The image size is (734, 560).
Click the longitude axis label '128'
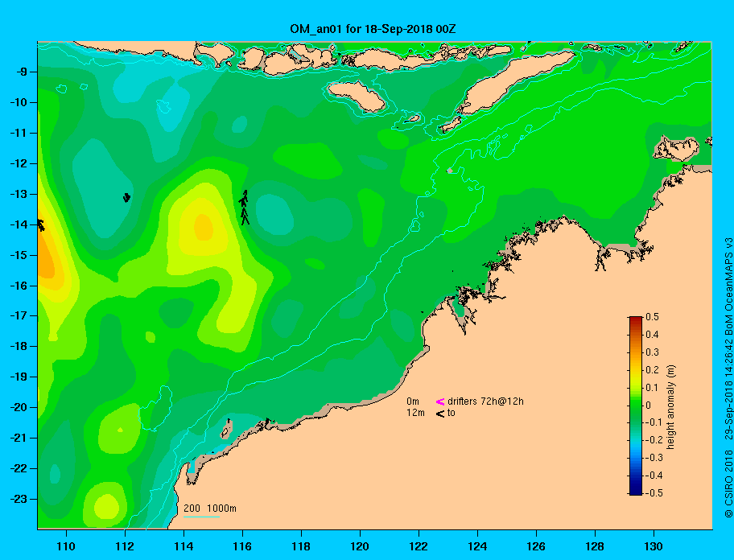point(595,546)
